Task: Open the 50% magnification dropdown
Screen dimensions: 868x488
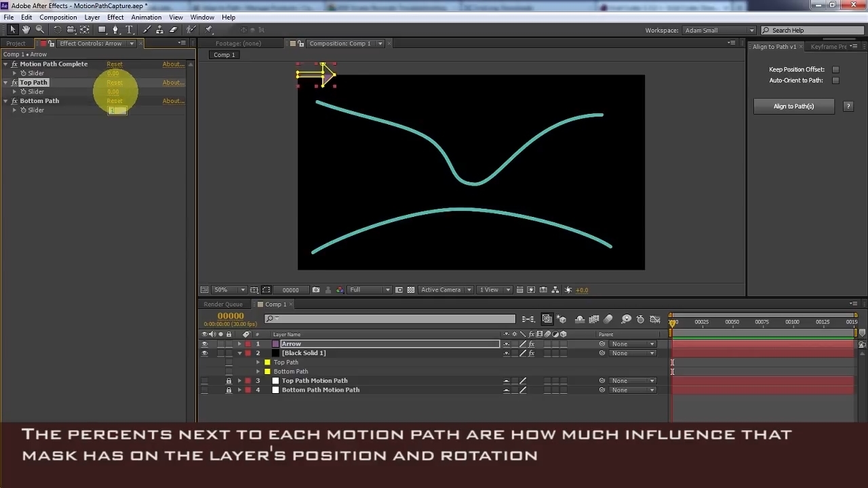Action: pyautogui.click(x=229, y=290)
